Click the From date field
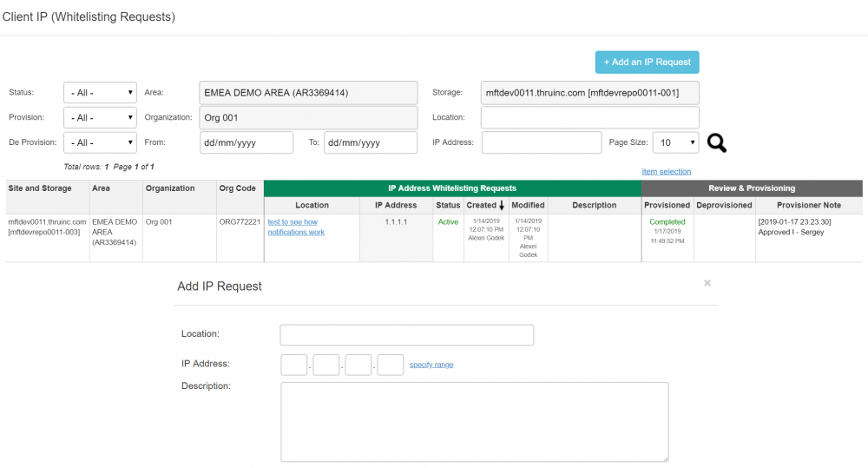868x468 pixels. 246,142
